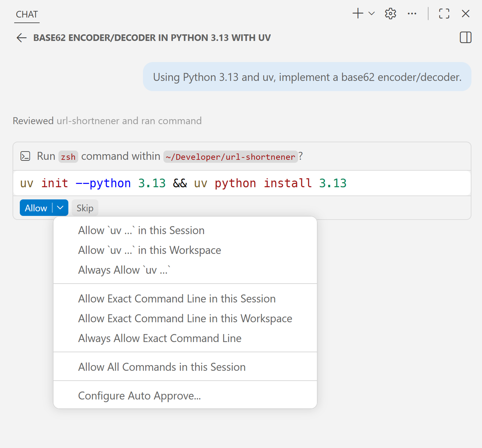Expand the 'Reviewed url-shortnener' activity summary
This screenshot has height=448, width=482.
(107, 120)
